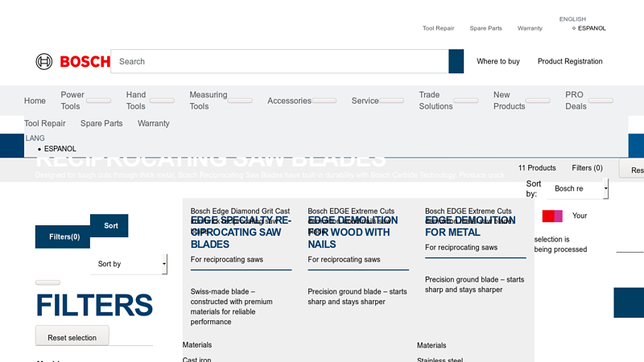Expand the Hand Tools submenu button
Viewport: 644px width, 362px height.
point(162,101)
